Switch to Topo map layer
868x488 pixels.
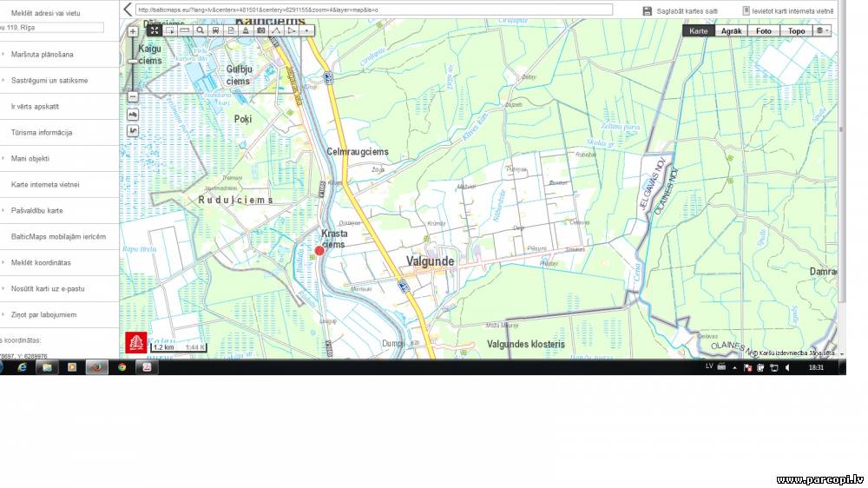click(x=796, y=31)
